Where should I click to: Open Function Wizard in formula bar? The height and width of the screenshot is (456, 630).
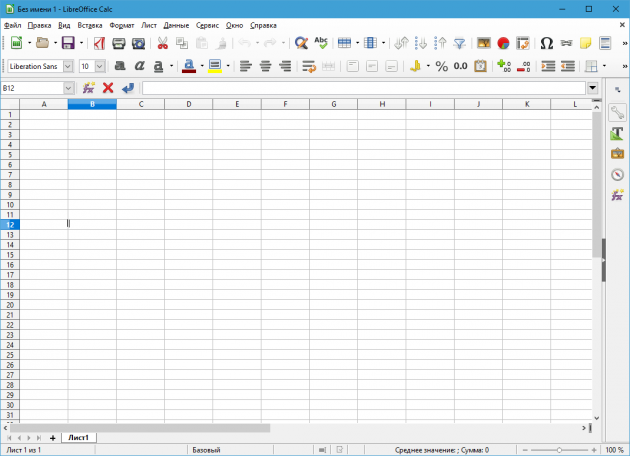[88, 88]
